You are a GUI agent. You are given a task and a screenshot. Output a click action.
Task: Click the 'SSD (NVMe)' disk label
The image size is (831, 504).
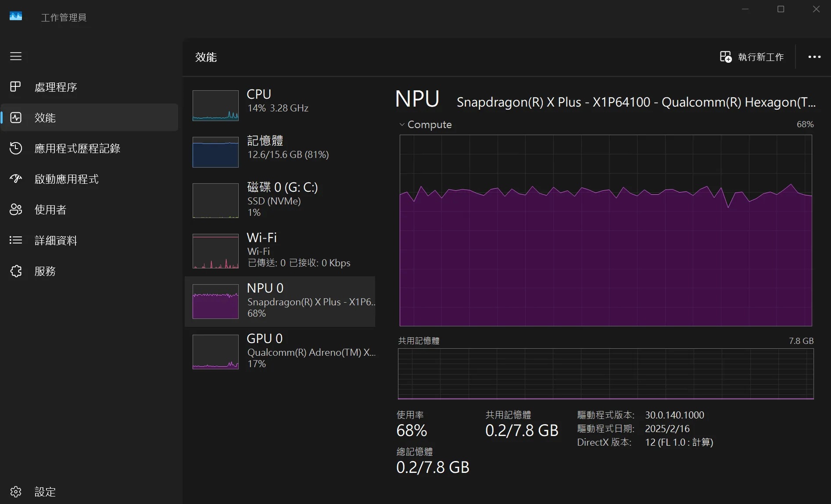point(274,201)
